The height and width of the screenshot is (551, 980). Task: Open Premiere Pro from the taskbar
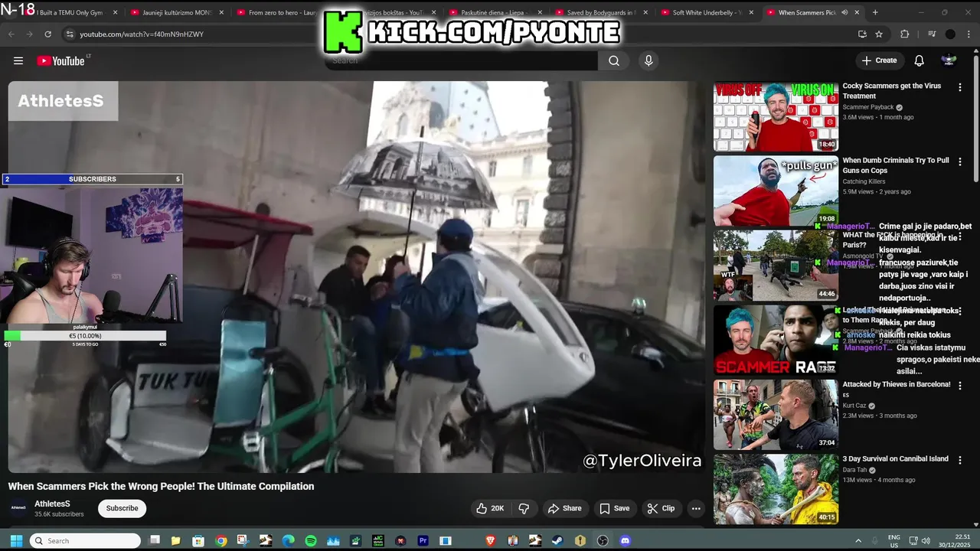pyautogui.click(x=423, y=540)
